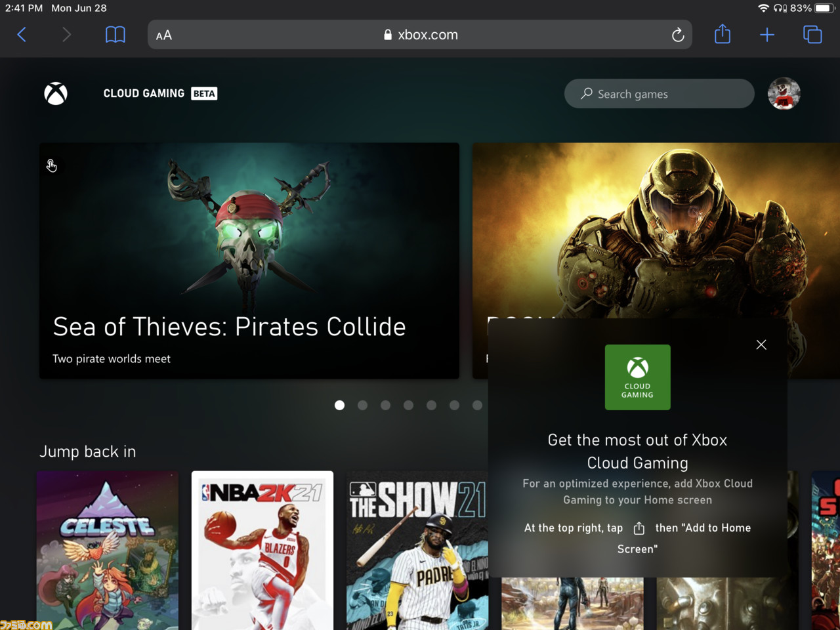Open CLOUD GAMING home link

(144, 93)
